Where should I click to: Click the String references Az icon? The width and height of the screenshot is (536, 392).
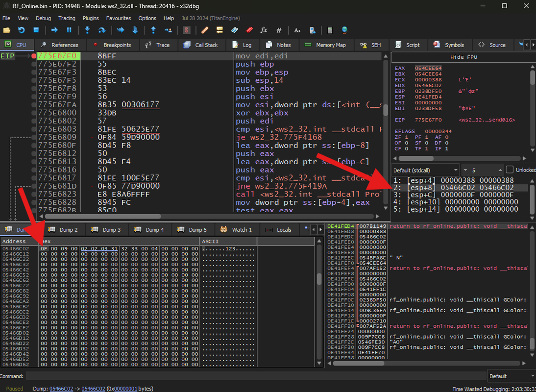297,30
